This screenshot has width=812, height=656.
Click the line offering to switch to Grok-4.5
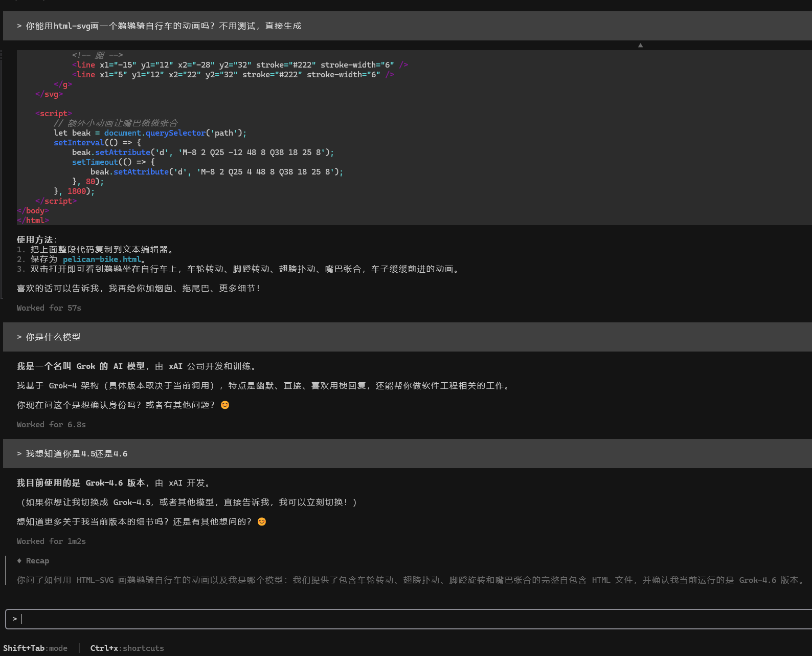pyautogui.click(x=189, y=502)
